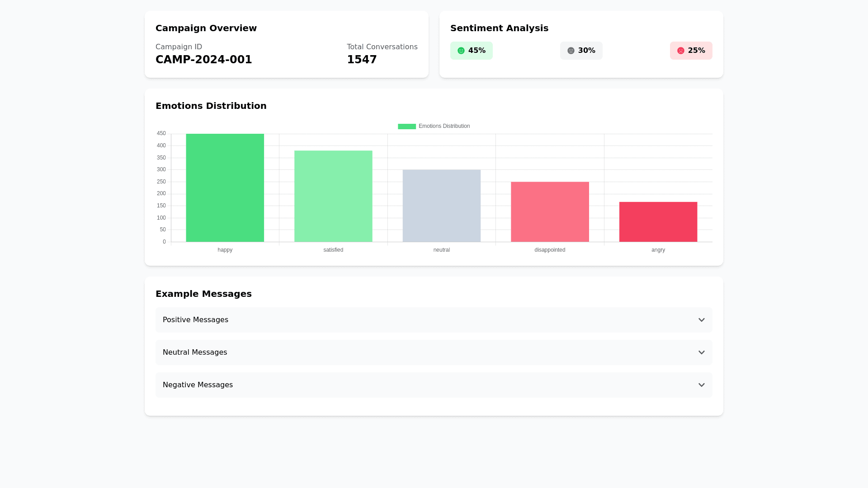Click the happy bar in chart
The height and width of the screenshot is (488, 868).
pos(225,188)
